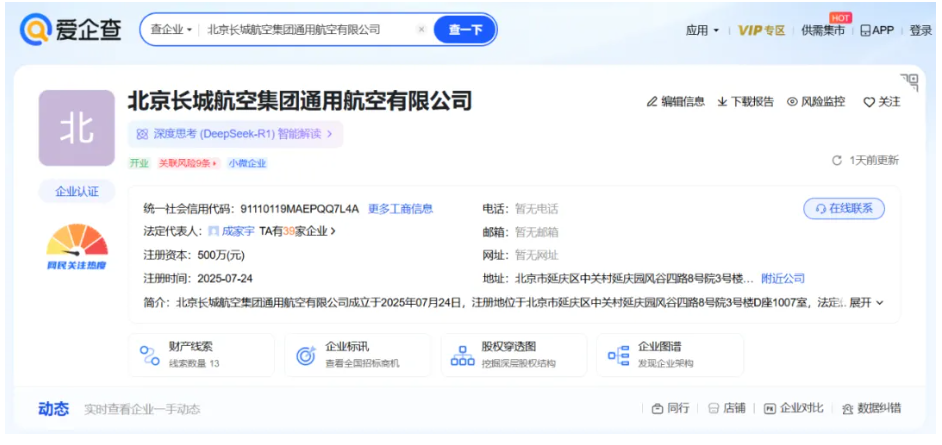
Task: Click into the company name search field
Action: (300, 30)
